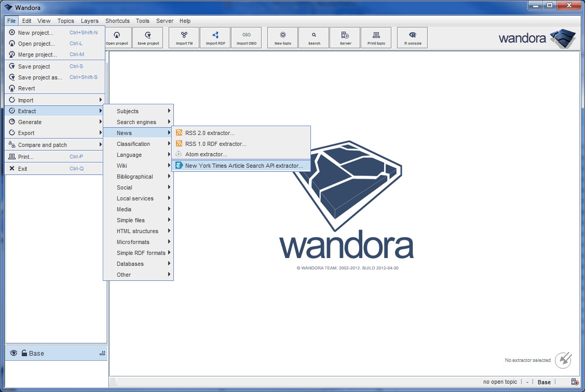
Task: Choose RSS 2.0 extractor
Action: (210, 133)
